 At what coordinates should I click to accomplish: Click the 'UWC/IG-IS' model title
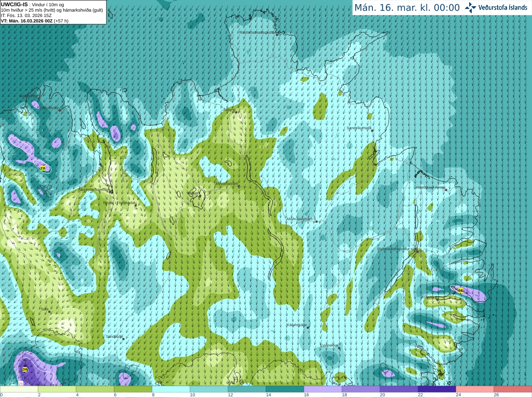[15, 5]
